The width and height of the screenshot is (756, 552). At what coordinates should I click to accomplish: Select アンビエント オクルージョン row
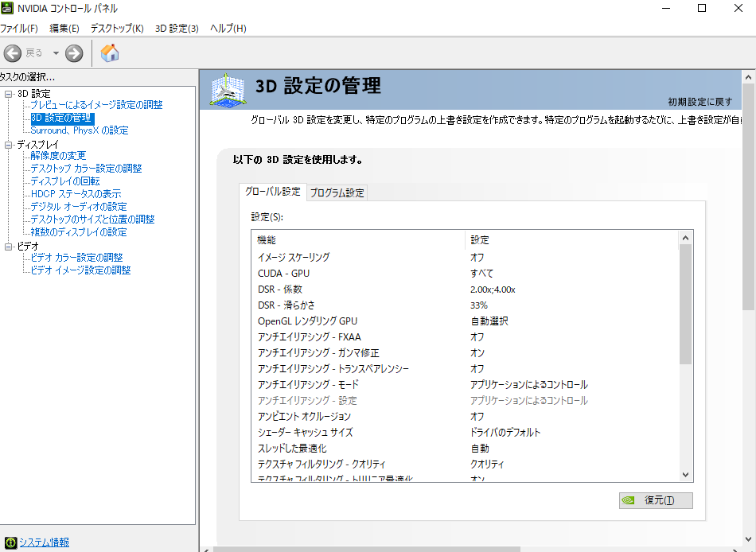(x=466, y=417)
